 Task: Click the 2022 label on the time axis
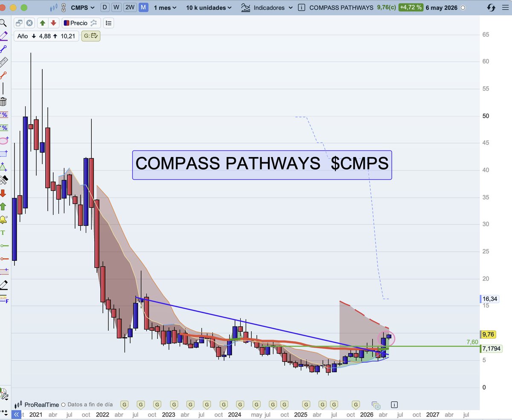[x=102, y=414]
